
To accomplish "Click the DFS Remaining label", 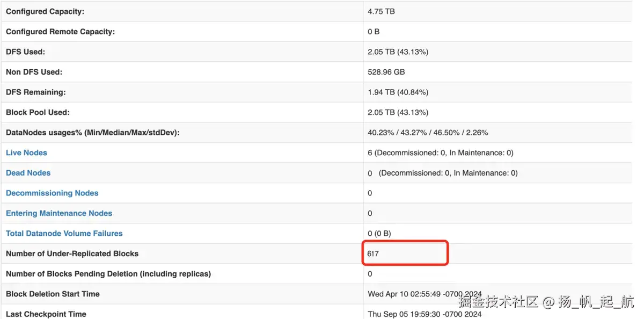I will tap(35, 92).
